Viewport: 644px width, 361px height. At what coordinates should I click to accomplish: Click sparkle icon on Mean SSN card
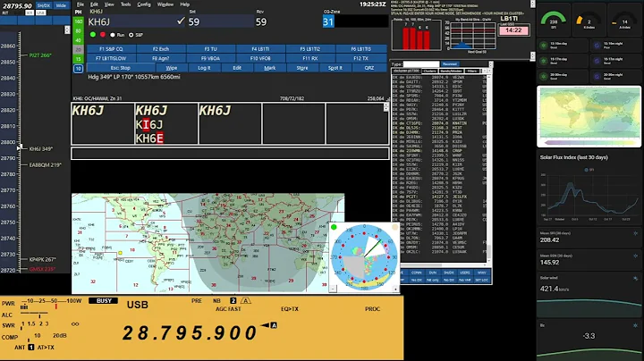pyautogui.click(x=635, y=256)
